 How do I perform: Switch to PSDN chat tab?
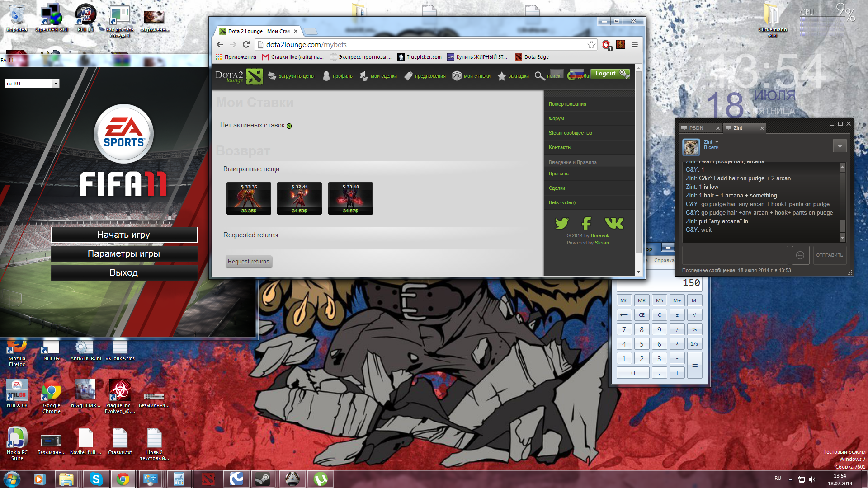click(x=700, y=128)
